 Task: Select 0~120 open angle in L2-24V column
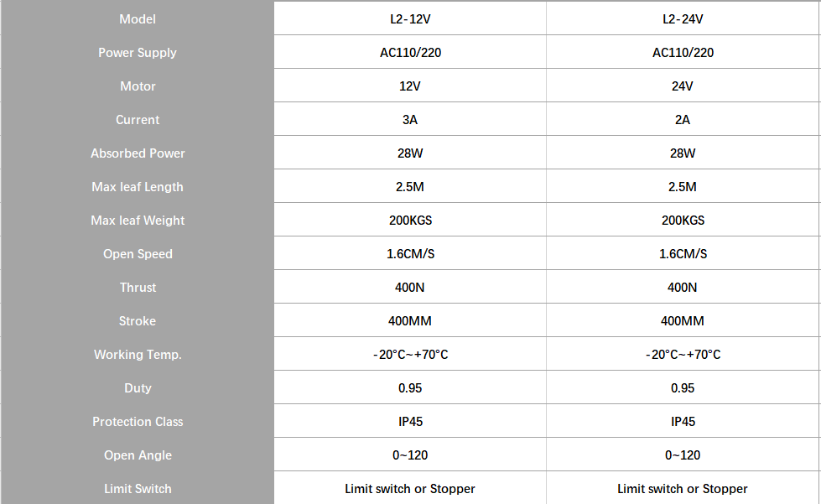pyautogui.click(x=683, y=455)
